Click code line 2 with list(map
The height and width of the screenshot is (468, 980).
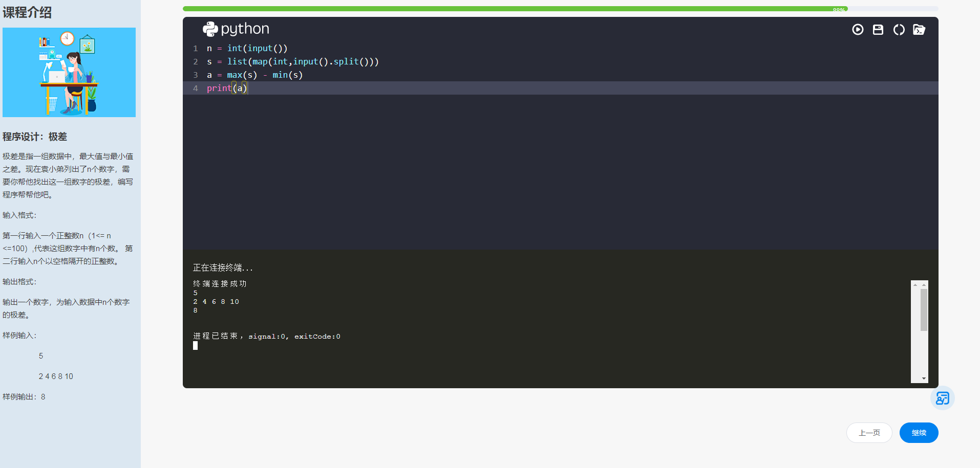coord(293,61)
